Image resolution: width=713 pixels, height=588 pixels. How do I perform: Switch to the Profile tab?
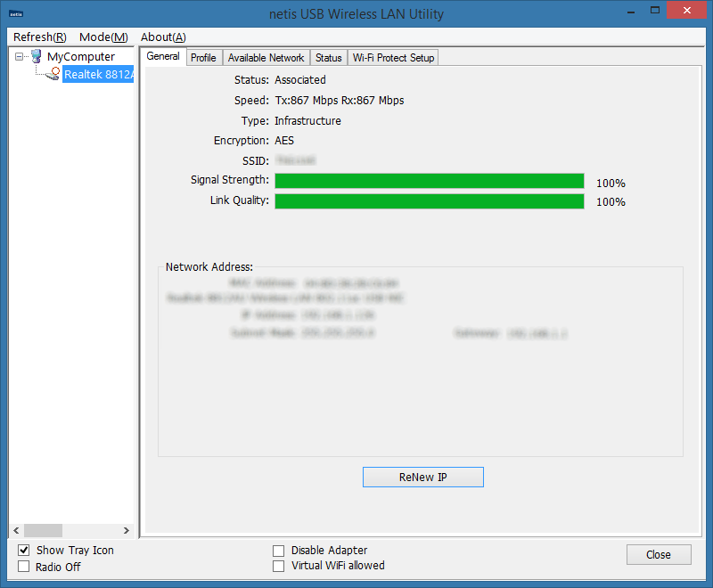tap(203, 58)
